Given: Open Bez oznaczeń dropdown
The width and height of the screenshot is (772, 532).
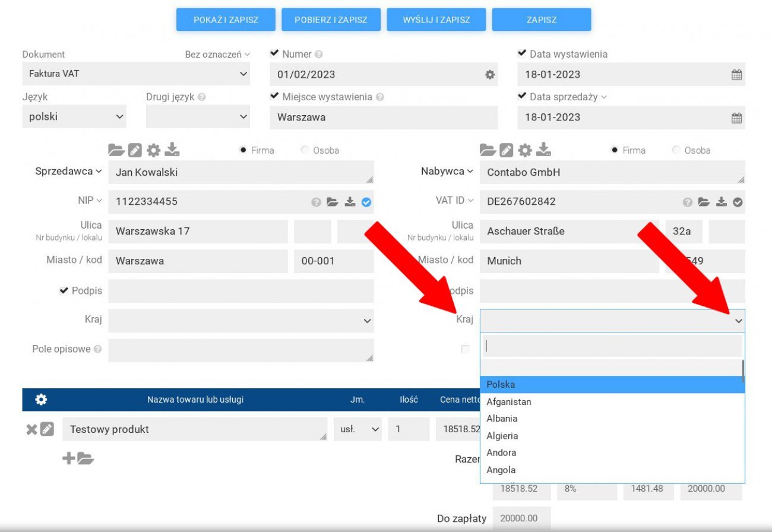Looking at the screenshot, I should pos(217,54).
